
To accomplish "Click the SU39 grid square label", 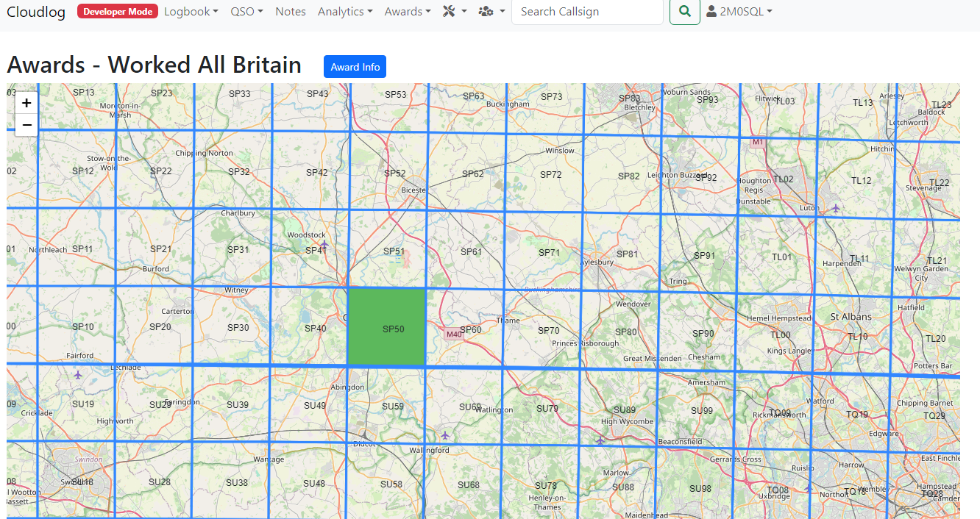I will tap(237, 405).
